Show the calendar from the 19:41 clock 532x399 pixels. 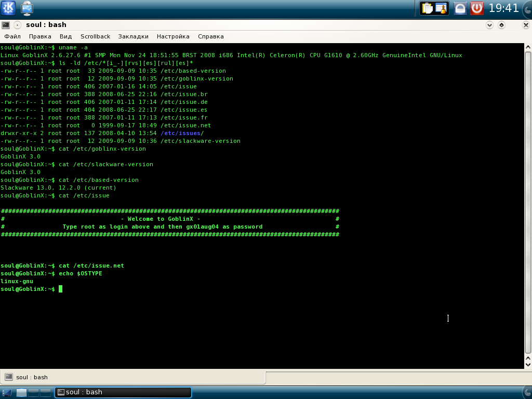click(x=503, y=8)
